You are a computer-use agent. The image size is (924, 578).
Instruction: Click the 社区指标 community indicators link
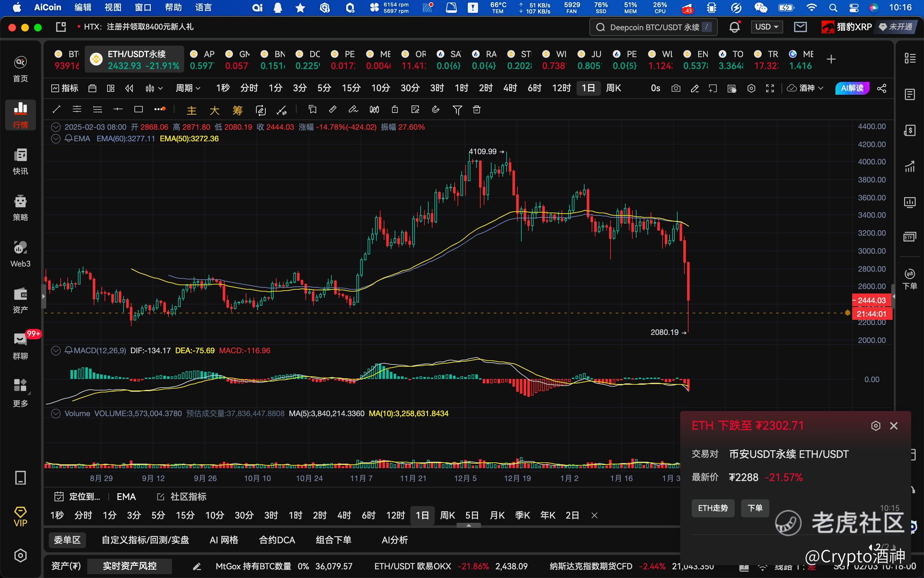point(182,496)
